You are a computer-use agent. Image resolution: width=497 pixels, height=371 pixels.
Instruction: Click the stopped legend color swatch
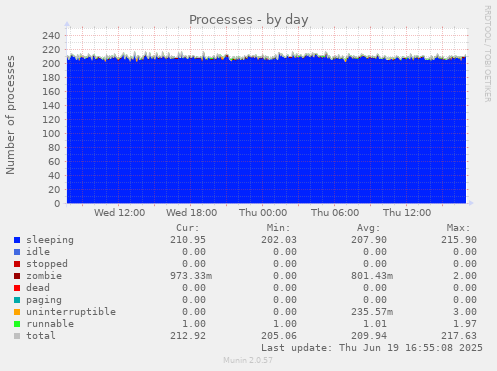pyautogui.click(x=17, y=264)
